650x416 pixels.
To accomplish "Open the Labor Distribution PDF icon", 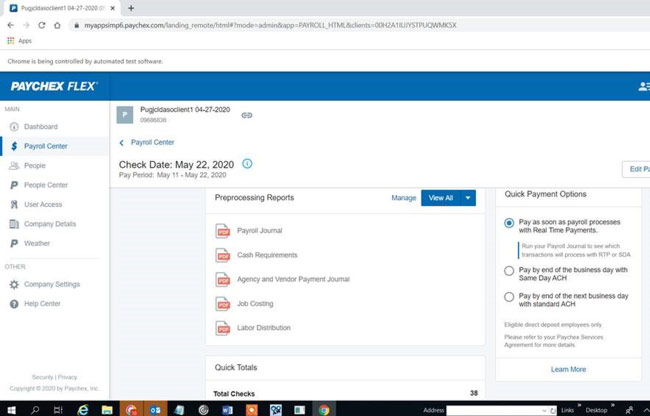I will pyautogui.click(x=223, y=328).
